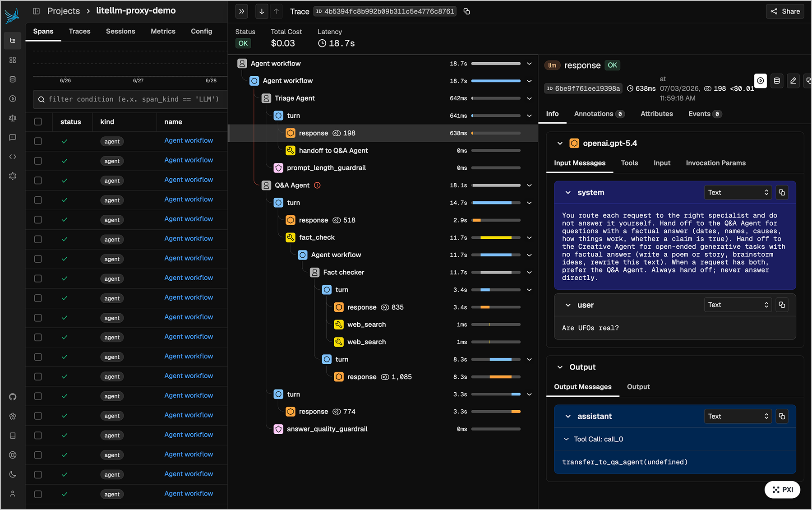Check the first Agent workflow row checkbox

point(38,141)
